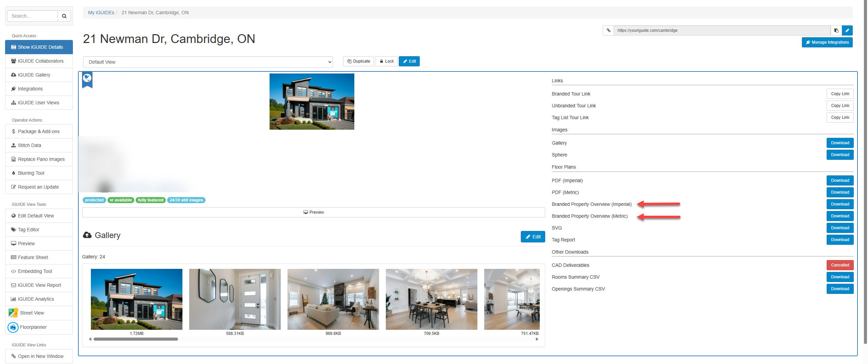Click the blue pencil edit URL icon
This screenshot has height=364, width=868.
point(847,30)
